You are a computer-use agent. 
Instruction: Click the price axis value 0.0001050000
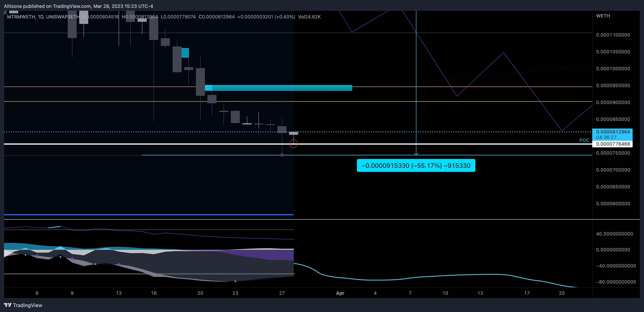tap(613, 52)
